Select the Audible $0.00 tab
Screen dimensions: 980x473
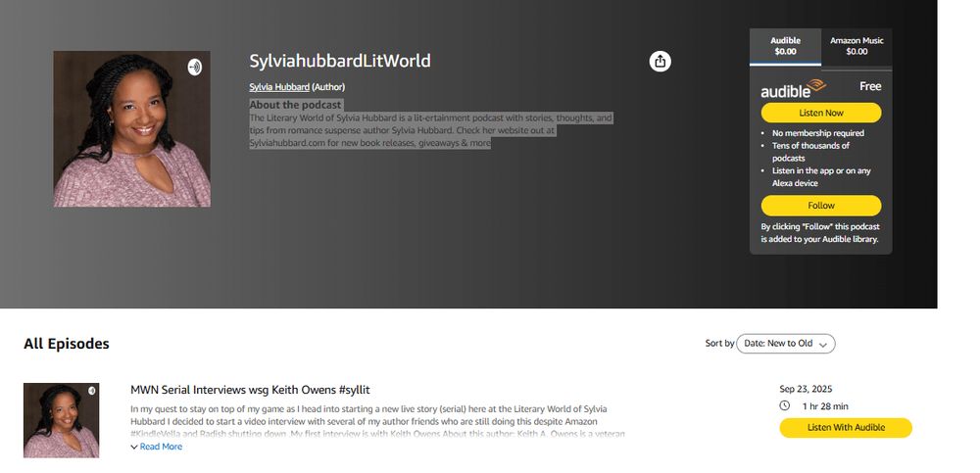pyautogui.click(x=785, y=46)
